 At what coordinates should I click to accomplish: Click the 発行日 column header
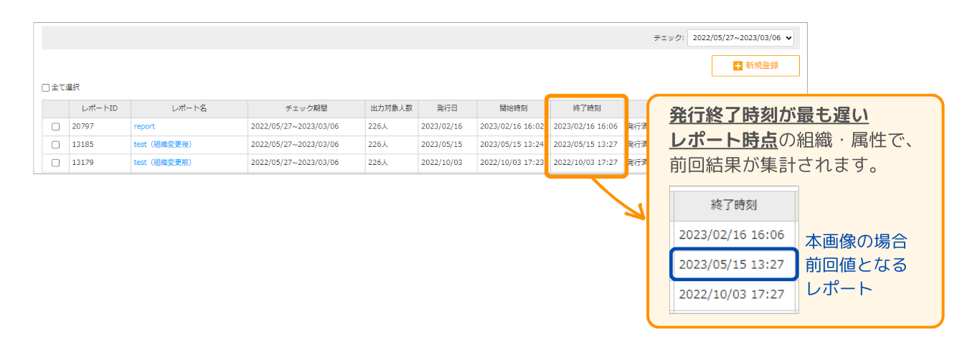(x=448, y=108)
